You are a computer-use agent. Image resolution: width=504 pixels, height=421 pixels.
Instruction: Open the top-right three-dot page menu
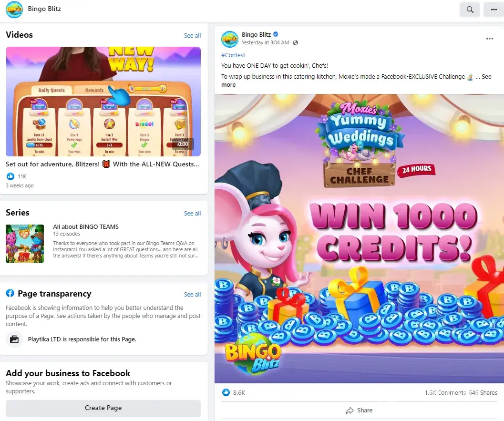pos(494,10)
